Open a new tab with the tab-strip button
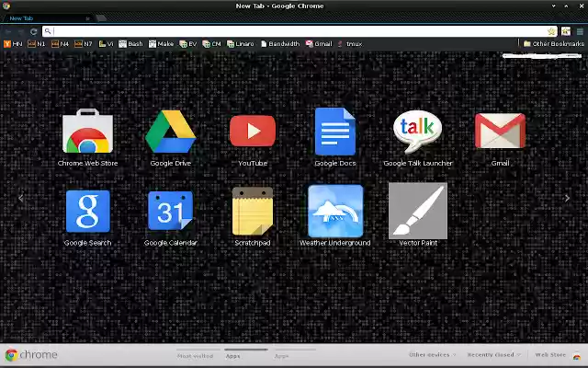588x368 pixels. coord(101,18)
